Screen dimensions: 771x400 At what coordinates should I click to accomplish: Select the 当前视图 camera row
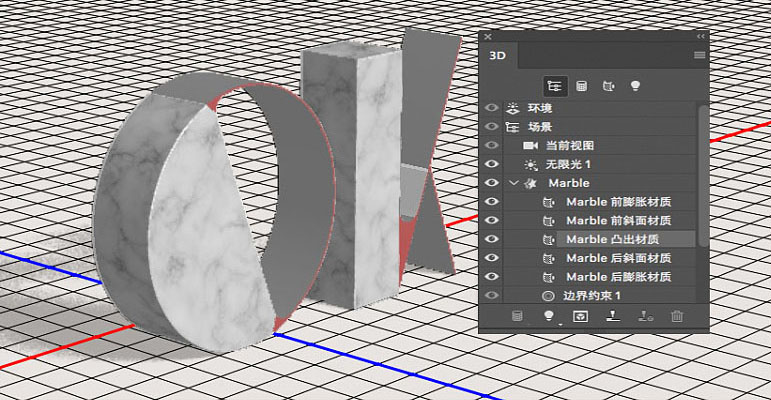(x=599, y=146)
